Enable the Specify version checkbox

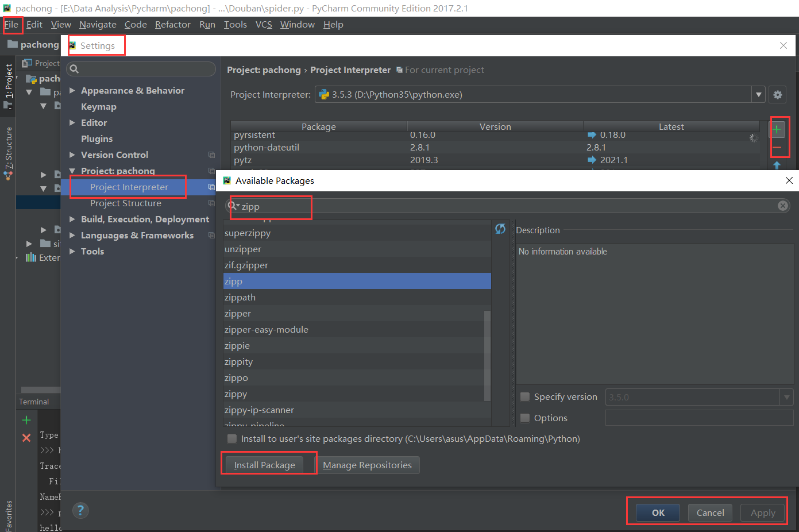point(525,397)
